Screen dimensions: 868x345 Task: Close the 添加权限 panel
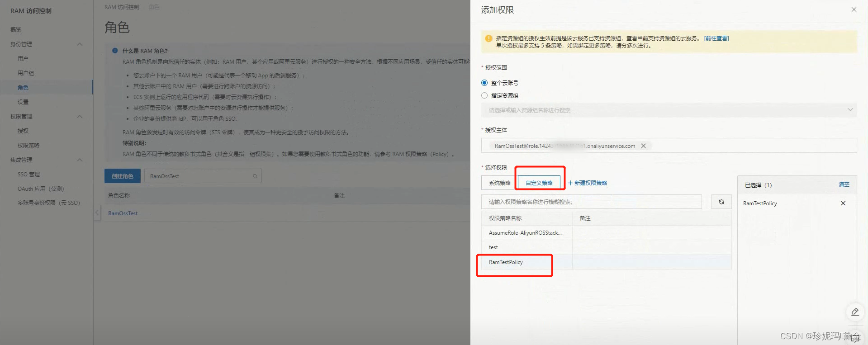[x=854, y=9]
